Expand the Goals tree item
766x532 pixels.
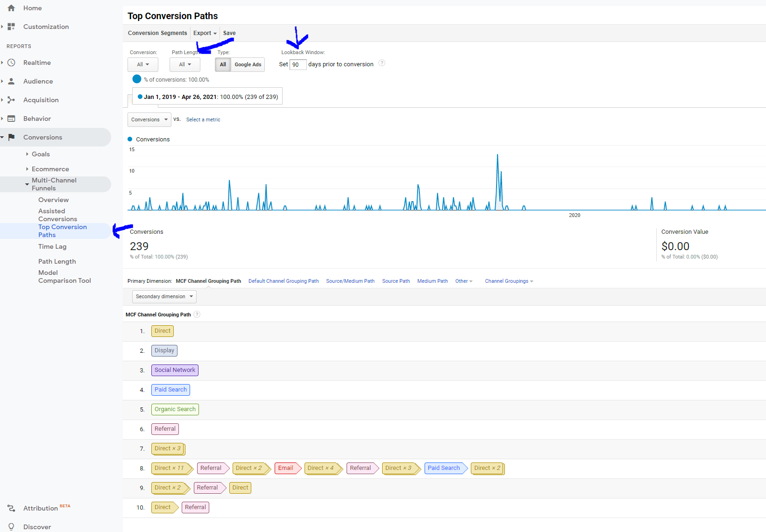pyautogui.click(x=28, y=154)
